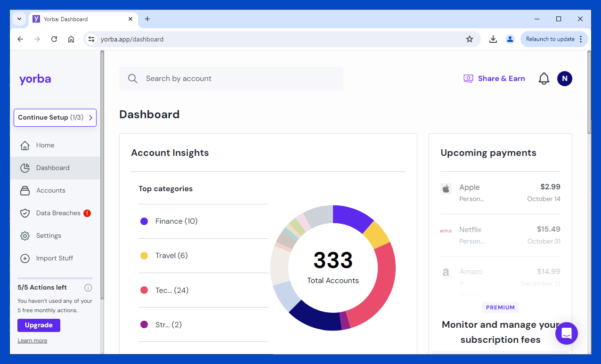Open the tab search dropdown
Image resolution: width=601 pixels, height=364 pixels.
(19, 19)
